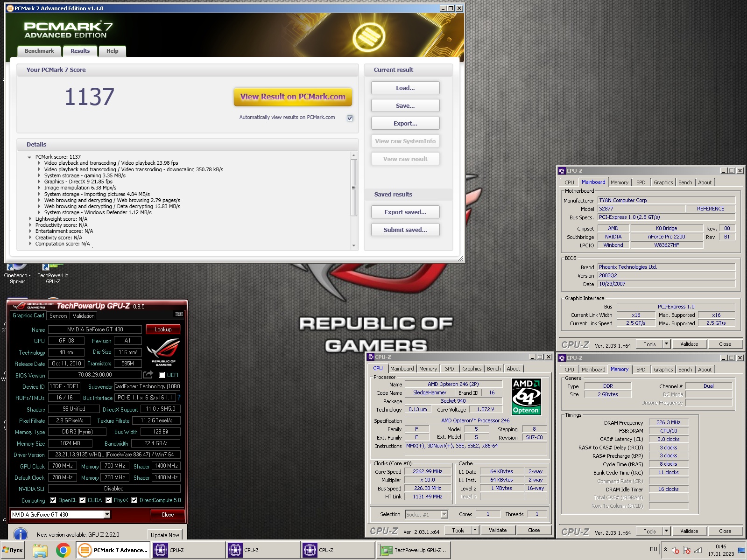
Task: Click GPU-Z screenshot camera icon
Action: point(179,314)
